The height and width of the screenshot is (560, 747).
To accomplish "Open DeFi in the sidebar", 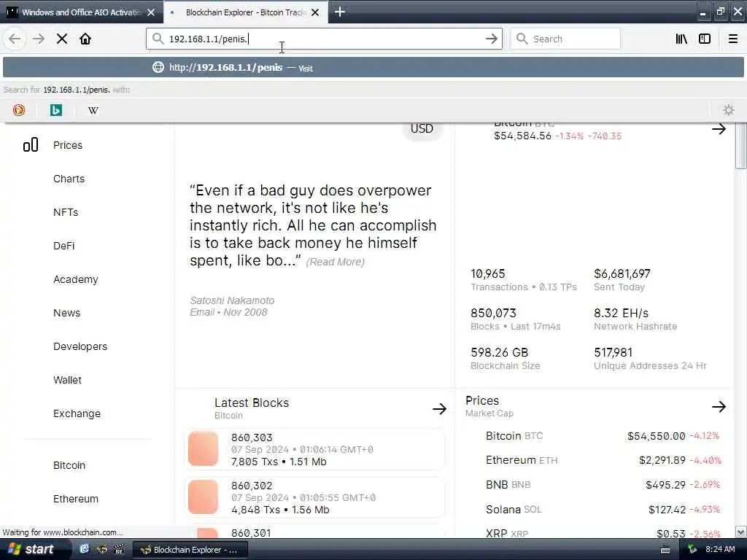I will tap(64, 246).
